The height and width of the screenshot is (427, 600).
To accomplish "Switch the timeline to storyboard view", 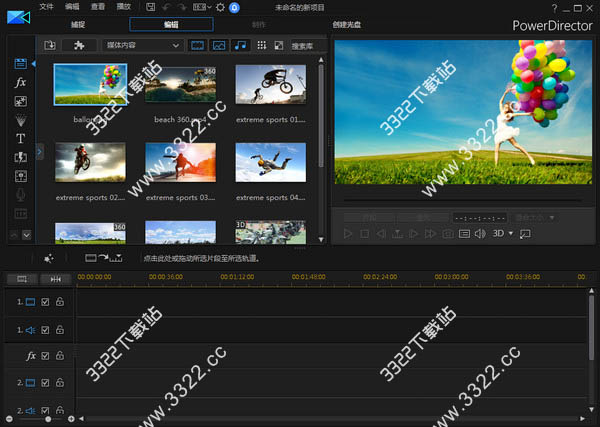I will (22, 279).
